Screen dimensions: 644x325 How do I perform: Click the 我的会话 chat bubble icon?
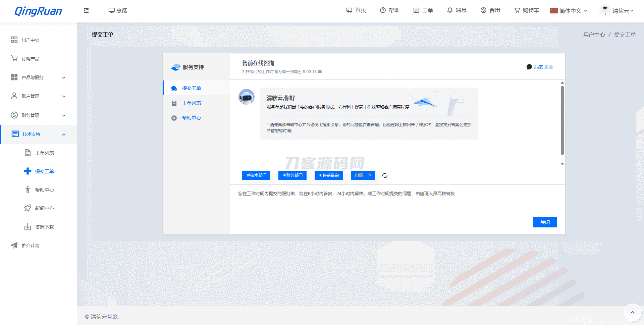coord(529,67)
